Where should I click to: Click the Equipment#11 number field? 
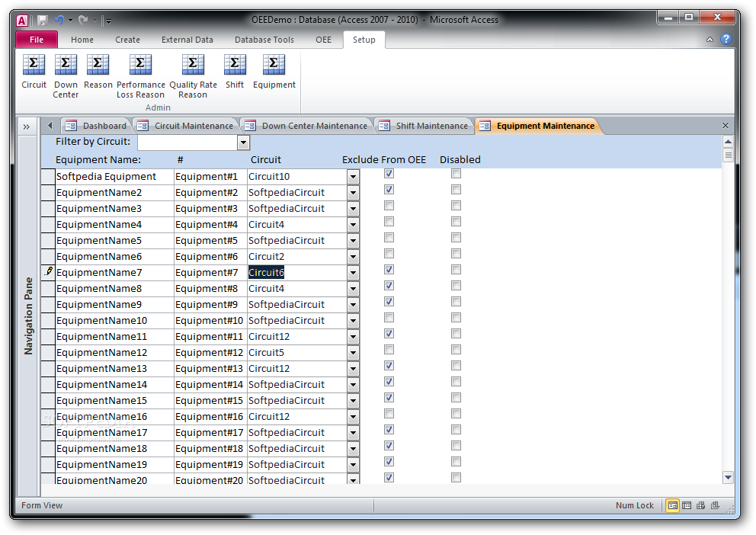pos(210,336)
